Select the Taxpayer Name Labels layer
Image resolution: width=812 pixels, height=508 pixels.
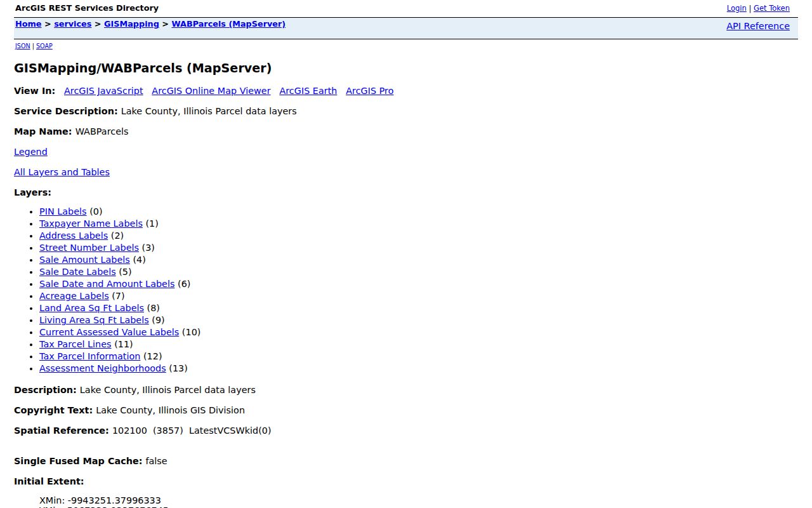[x=91, y=224]
